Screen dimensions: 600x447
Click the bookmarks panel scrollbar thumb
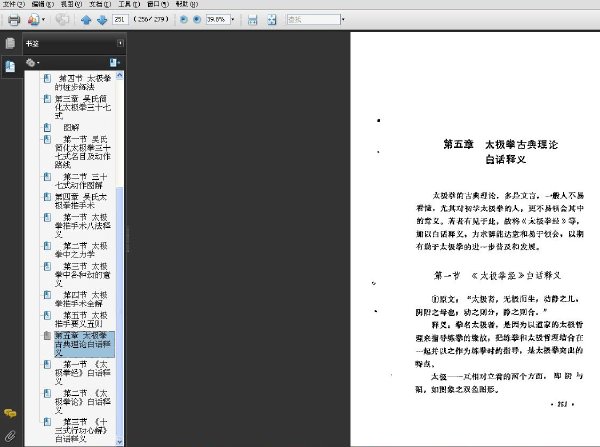(x=120, y=312)
